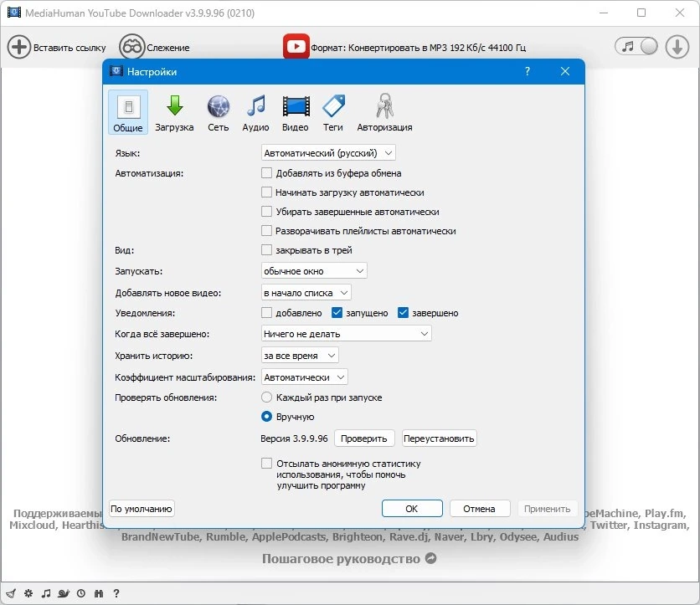Enable закрывать в трей checkbox
This screenshot has width=700, height=605.
pos(266,249)
